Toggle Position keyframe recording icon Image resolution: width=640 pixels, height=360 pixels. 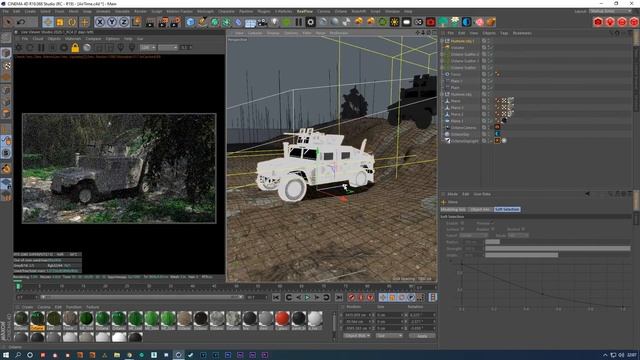point(383,298)
